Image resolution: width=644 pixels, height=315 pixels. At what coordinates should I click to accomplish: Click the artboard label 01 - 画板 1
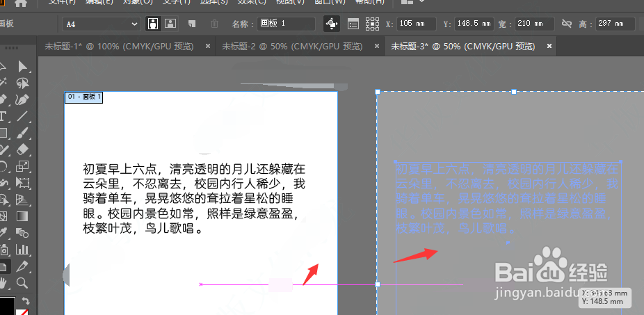click(x=83, y=97)
